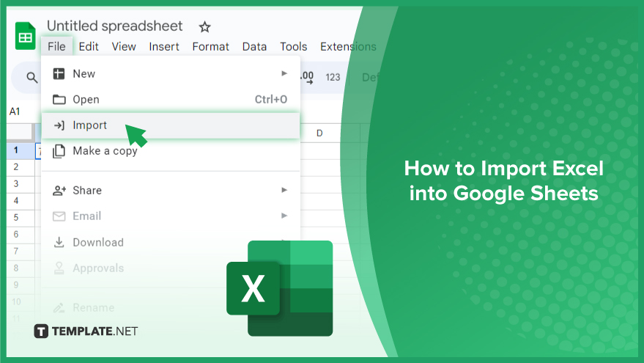The width and height of the screenshot is (644, 363).
Task: Choose Open from the File menu
Action: pyautogui.click(x=171, y=100)
